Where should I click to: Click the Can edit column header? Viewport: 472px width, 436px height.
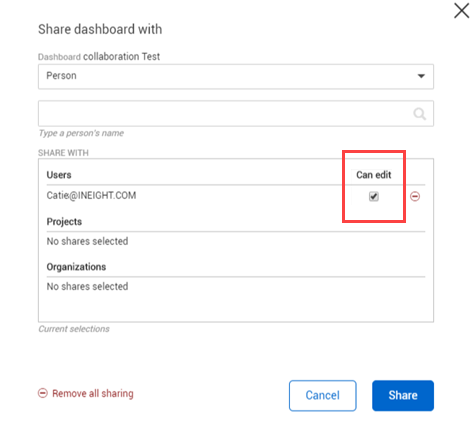[x=374, y=175]
